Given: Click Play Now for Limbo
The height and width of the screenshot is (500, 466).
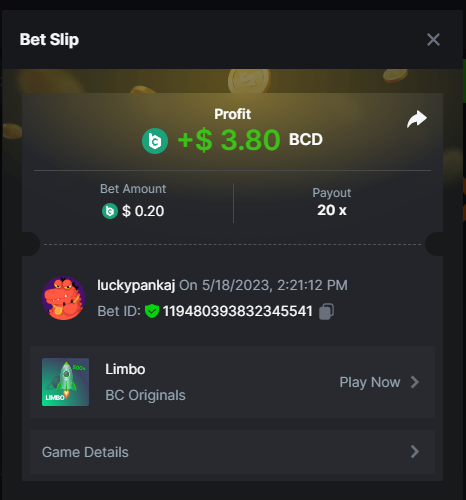Looking at the screenshot, I should click(370, 382).
